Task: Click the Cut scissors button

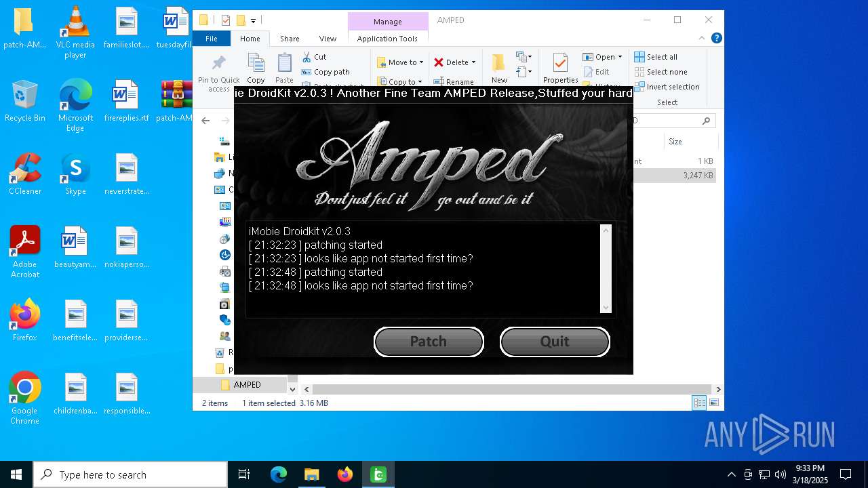Action: (x=314, y=57)
